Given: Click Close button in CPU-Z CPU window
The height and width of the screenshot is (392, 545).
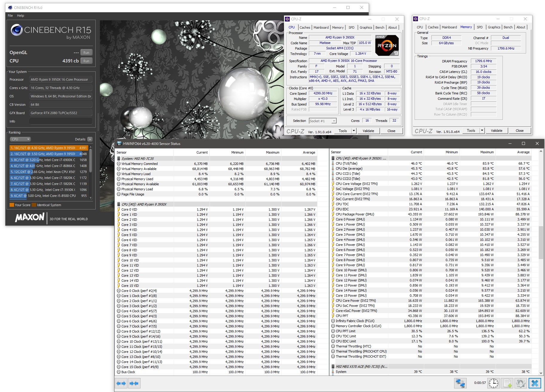Looking at the screenshot, I should [391, 131].
